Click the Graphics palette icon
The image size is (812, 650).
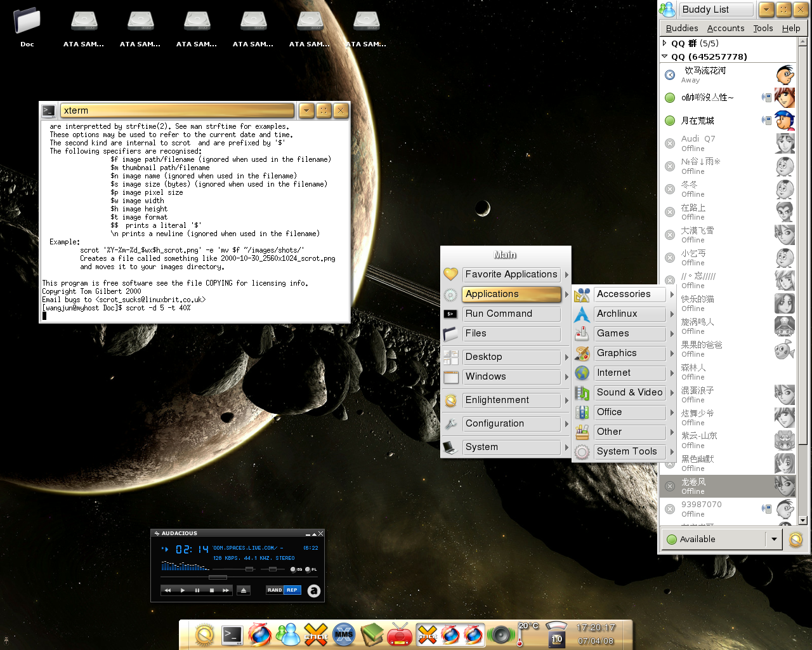coord(582,354)
